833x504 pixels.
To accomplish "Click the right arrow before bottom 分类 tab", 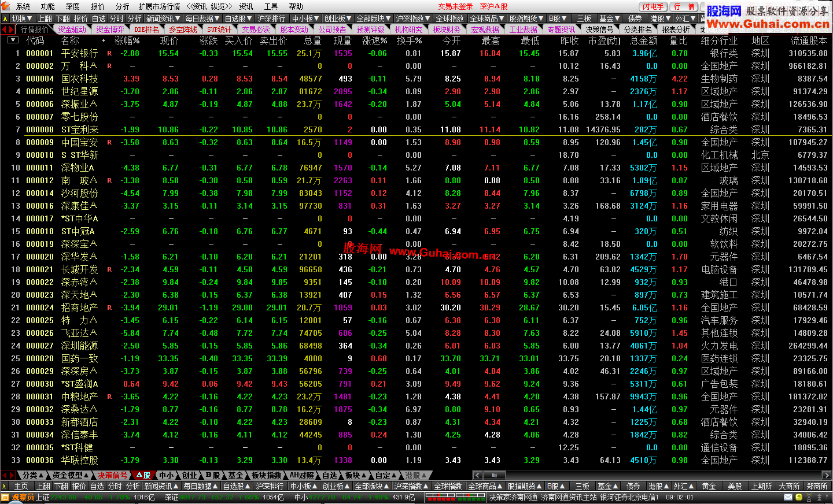I will click(x=12, y=475).
